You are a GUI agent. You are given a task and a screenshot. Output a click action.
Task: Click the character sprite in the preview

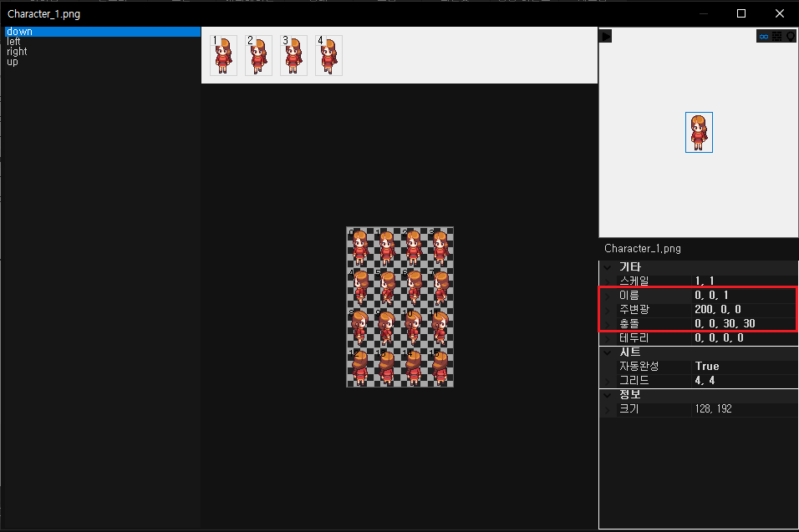tap(699, 132)
